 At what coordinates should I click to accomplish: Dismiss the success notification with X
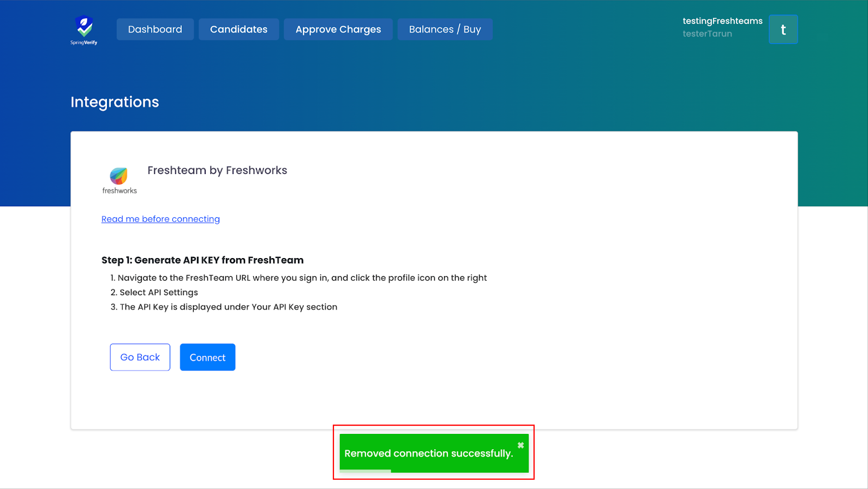[520, 445]
